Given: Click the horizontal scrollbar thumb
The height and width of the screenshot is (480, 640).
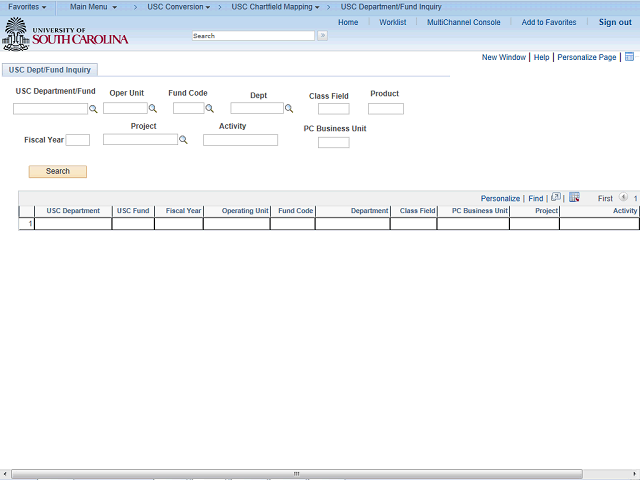Looking at the screenshot, I should point(297,473).
